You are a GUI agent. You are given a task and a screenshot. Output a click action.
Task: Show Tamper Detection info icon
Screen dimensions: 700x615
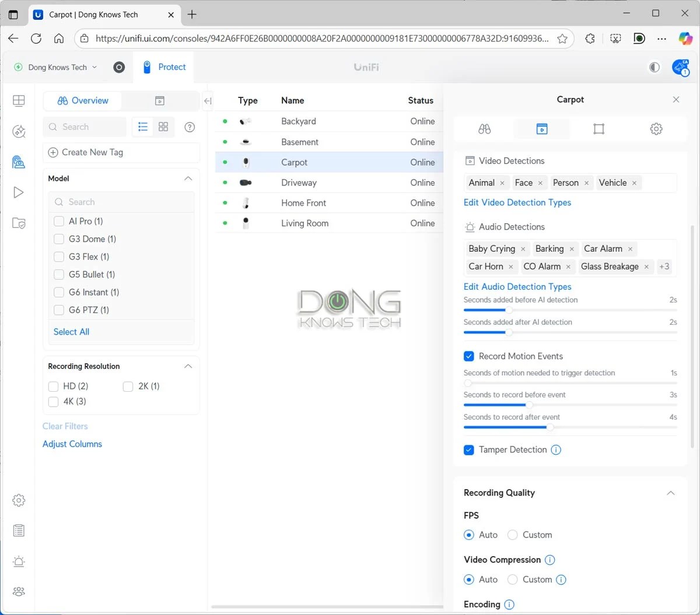556,449
